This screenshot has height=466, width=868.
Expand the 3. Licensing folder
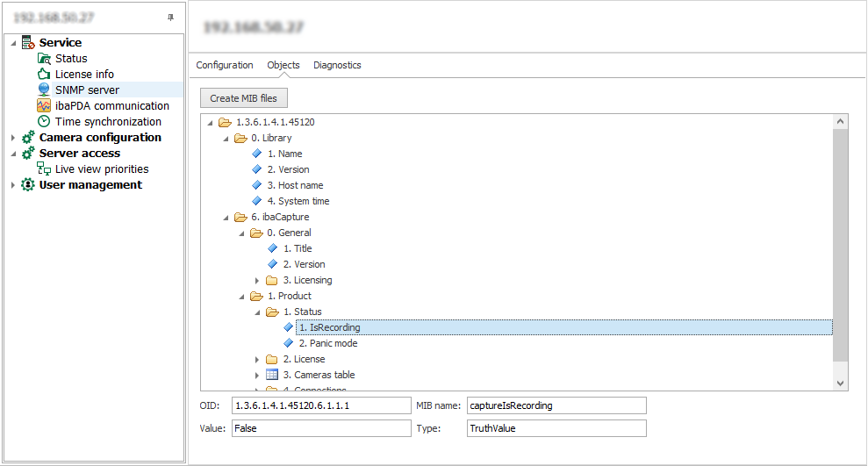coord(257,281)
